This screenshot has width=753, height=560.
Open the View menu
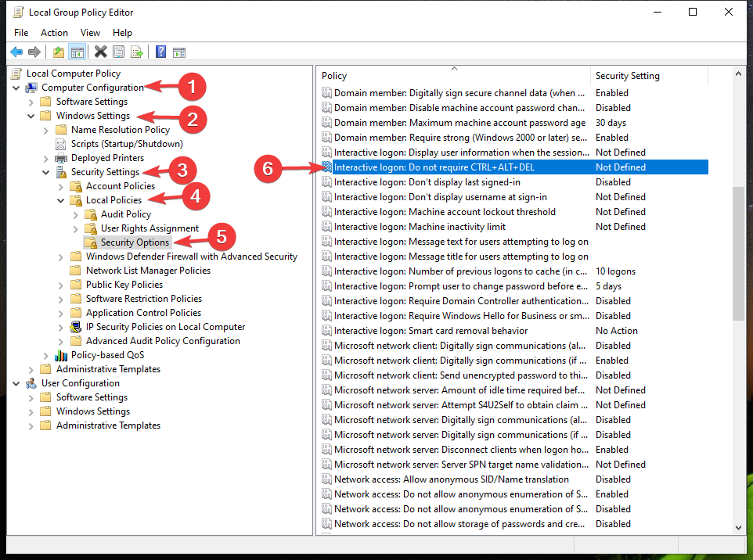[90, 33]
